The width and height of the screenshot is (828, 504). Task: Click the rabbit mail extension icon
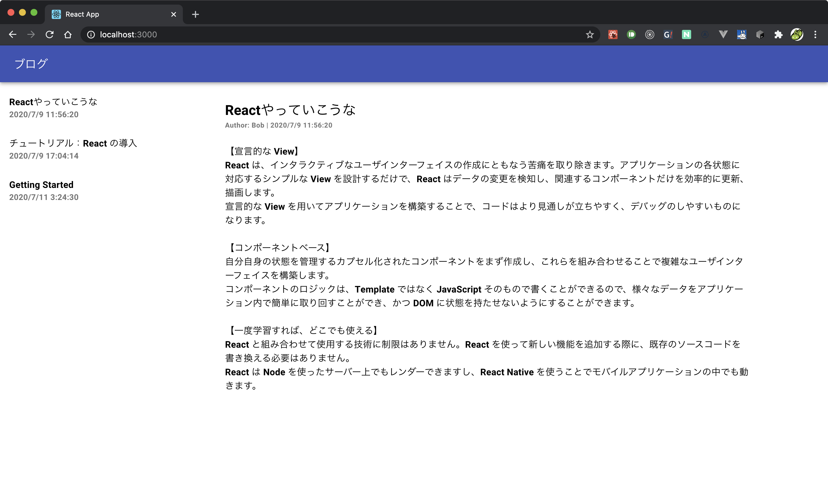pos(742,34)
